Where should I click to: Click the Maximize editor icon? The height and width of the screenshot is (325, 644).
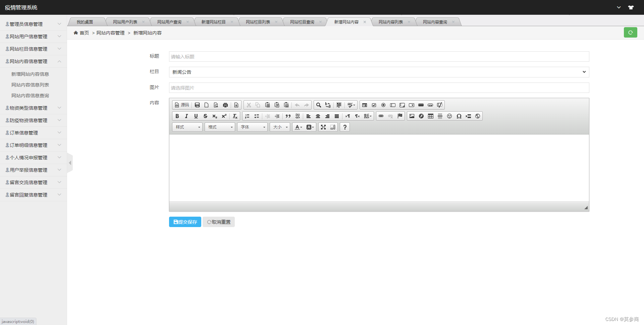pyautogui.click(x=323, y=127)
